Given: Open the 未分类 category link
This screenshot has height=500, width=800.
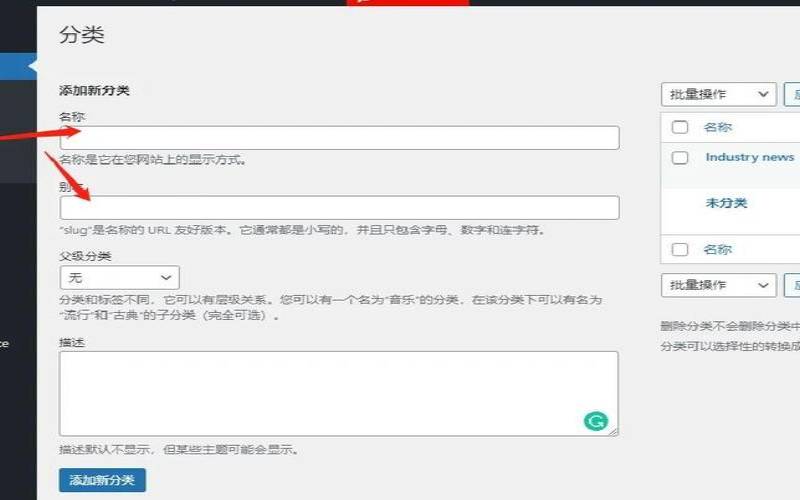Looking at the screenshot, I should point(726,203).
